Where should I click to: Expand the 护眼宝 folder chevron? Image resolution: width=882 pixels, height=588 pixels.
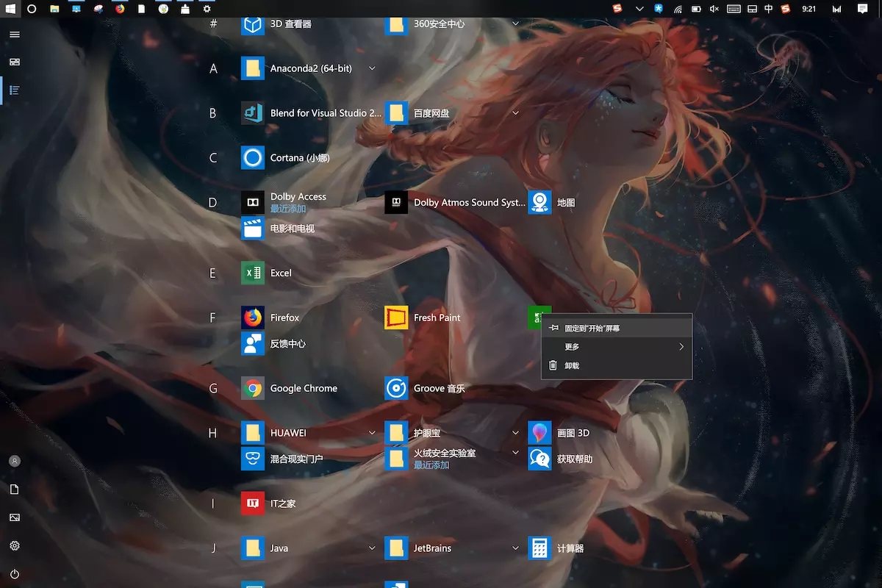pyautogui.click(x=515, y=433)
